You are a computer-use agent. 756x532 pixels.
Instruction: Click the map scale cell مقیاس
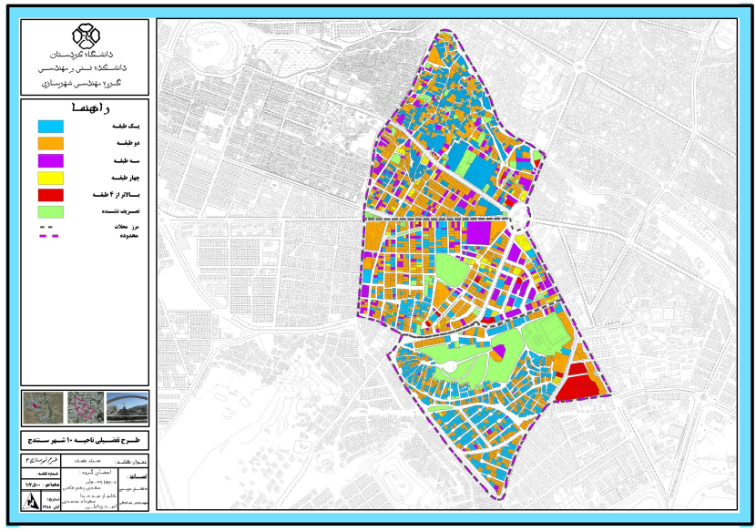click(38, 483)
